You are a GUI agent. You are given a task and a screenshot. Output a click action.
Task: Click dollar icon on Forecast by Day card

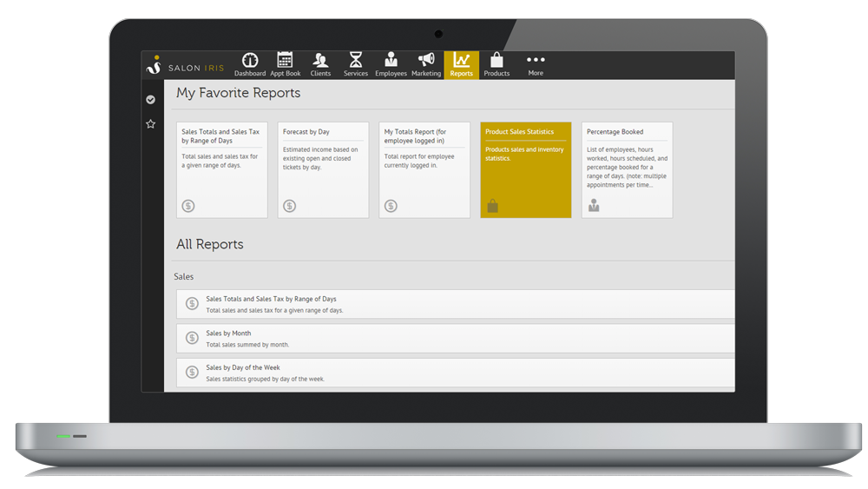pos(290,206)
